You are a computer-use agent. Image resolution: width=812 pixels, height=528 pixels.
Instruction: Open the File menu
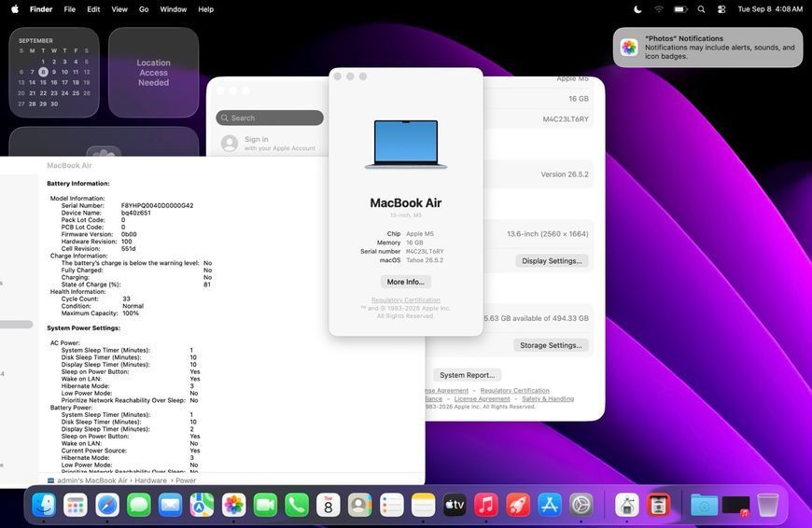coord(69,9)
